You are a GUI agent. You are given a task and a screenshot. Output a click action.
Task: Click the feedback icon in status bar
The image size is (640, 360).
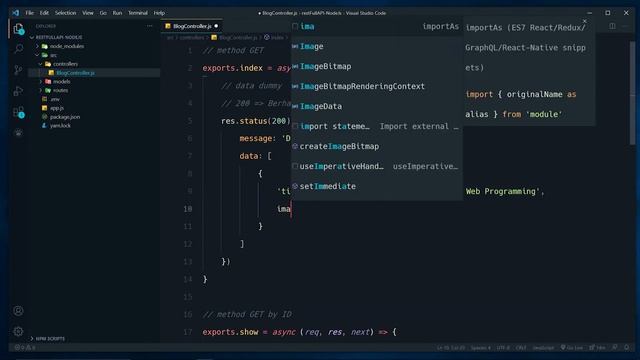coord(615,348)
